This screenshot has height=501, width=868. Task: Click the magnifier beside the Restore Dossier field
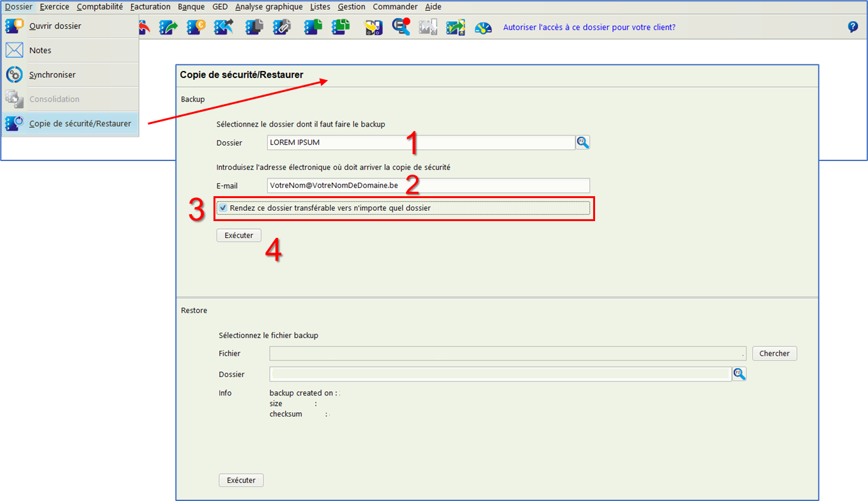740,374
